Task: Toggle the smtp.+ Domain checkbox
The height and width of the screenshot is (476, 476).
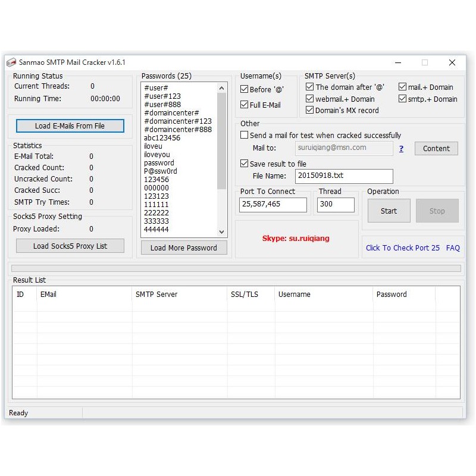Action: coord(402,99)
